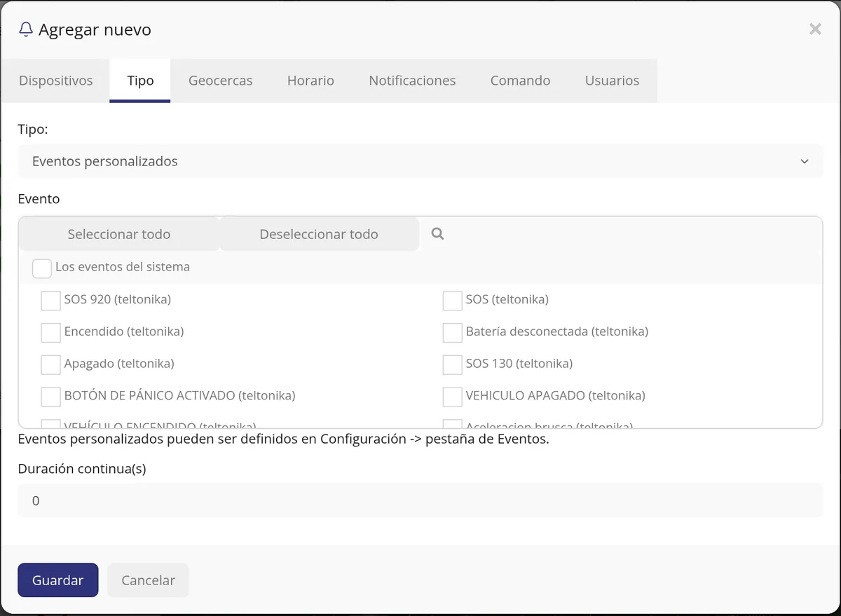Tick the SOS (teltonika) checkbox
Image resolution: width=841 pixels, height=616 pixels.
pyautogui.click(x=452, y=301)
